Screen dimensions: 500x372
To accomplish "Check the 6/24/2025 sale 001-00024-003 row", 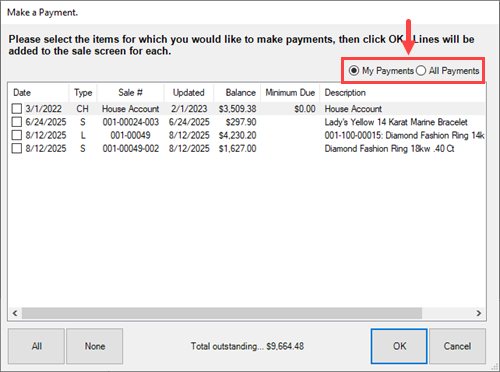I will tap(17, 122).
